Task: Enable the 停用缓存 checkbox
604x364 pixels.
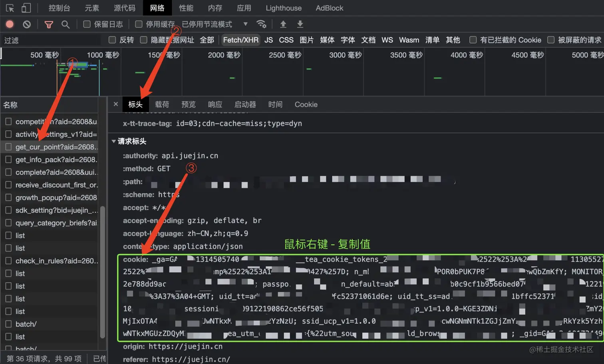Action: [139, 24]
